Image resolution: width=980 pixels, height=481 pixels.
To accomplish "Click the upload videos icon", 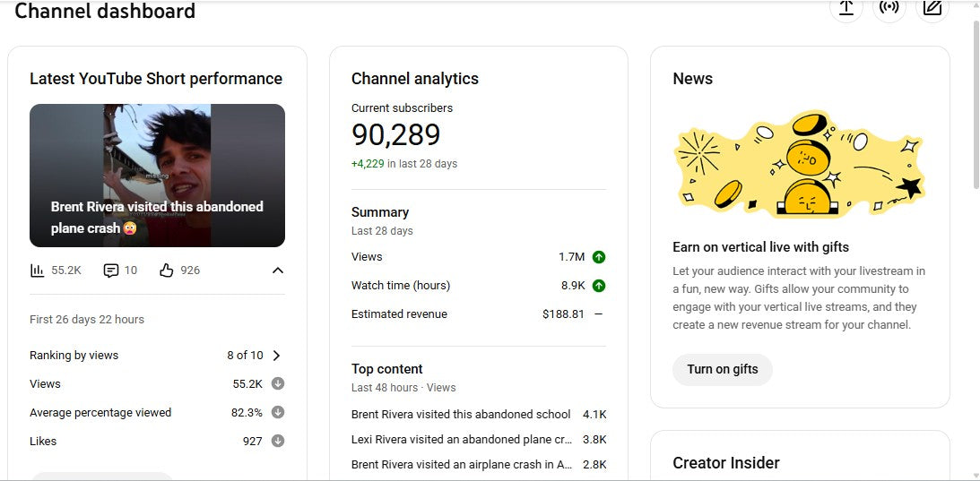I will pos(846,8).
